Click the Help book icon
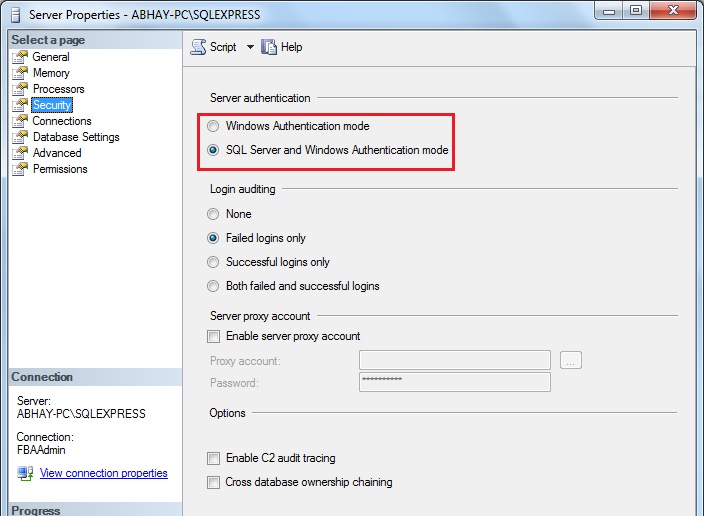 click(269, 47)
